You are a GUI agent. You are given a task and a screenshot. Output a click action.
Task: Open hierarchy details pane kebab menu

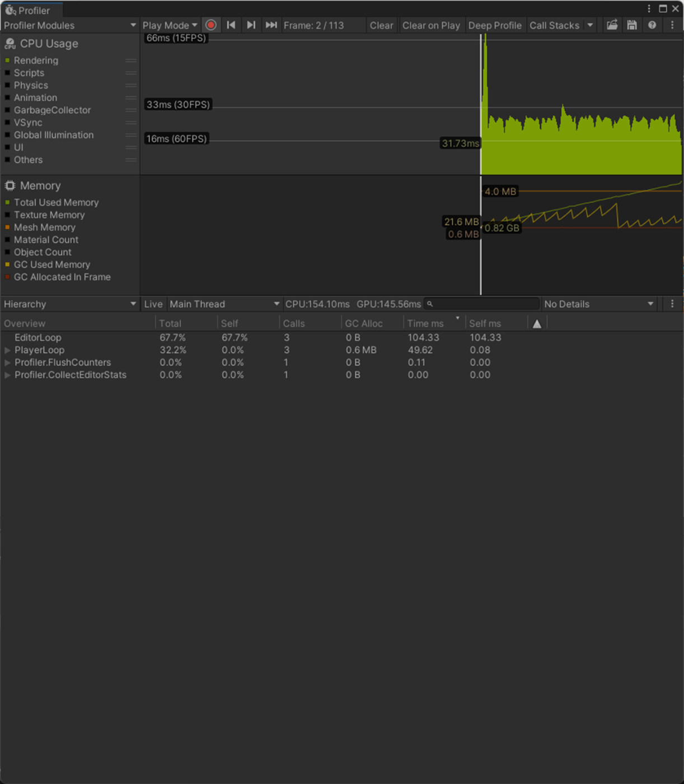click(x=672, y=304)
